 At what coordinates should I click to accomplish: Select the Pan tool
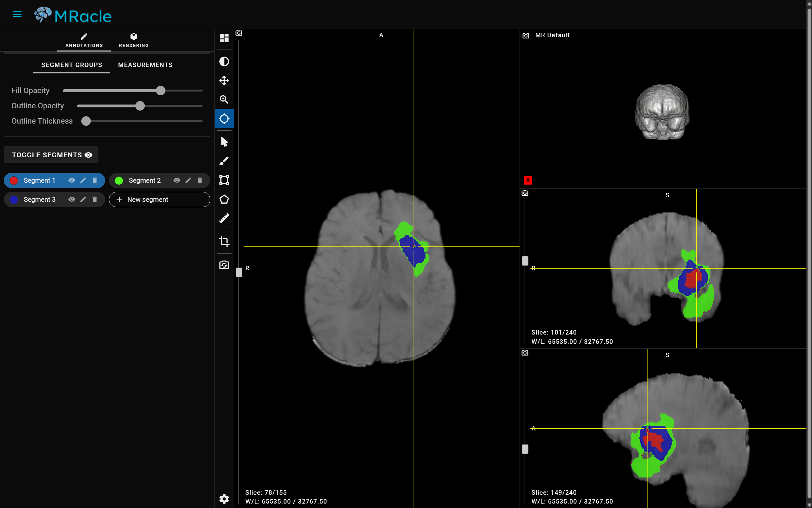pos(224,80)
